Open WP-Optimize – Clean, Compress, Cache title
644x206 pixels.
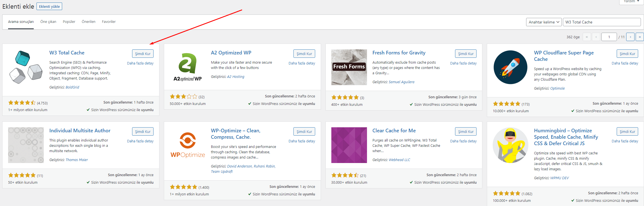pyautogui.click(x=235, y=134)
